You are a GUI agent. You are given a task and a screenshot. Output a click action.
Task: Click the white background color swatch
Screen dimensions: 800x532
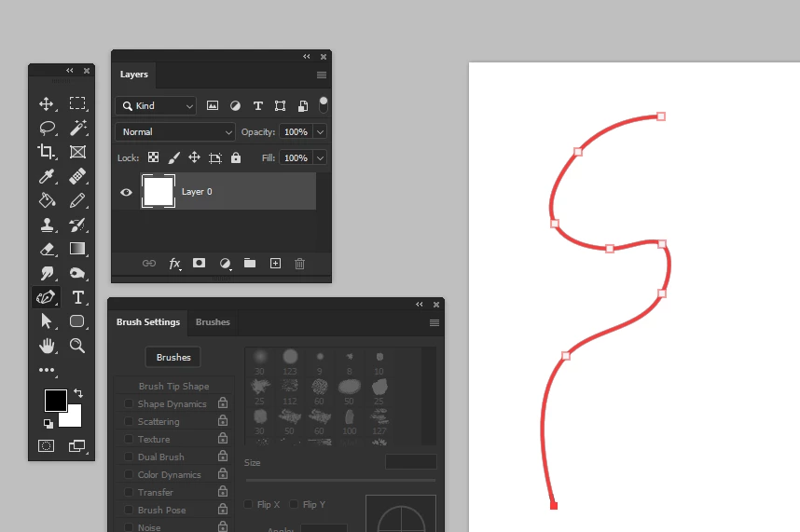[74, 419]
